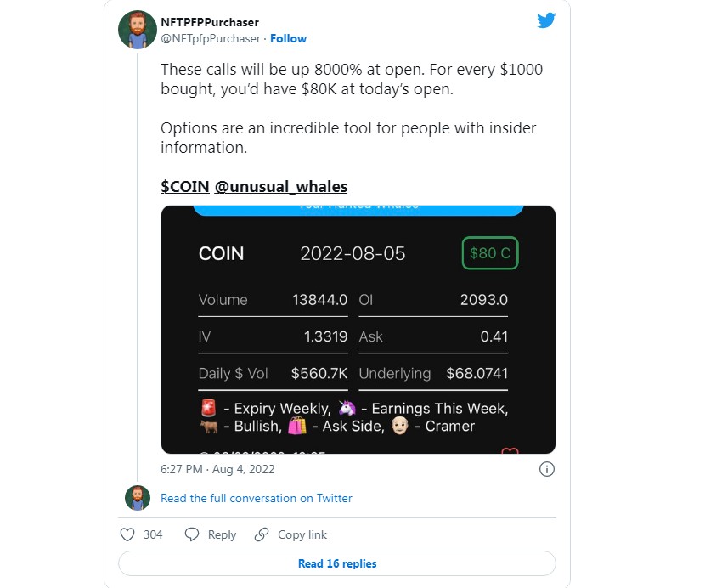Click the Reply text label

click(x=222, y=534)
